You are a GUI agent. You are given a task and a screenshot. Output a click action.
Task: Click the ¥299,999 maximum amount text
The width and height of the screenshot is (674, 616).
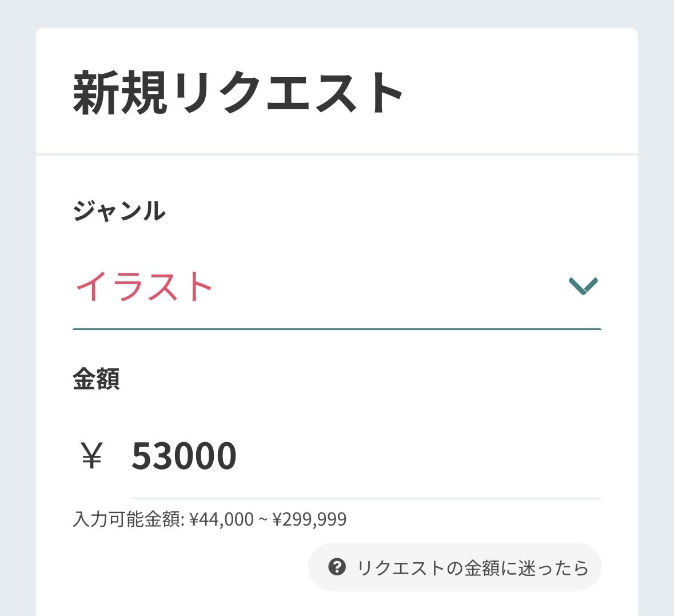[x=309, y=519]
